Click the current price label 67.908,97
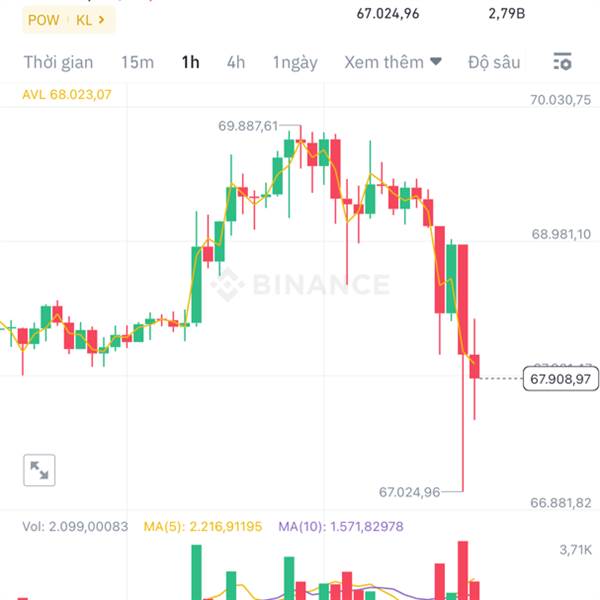 click(x=561, y=379)
